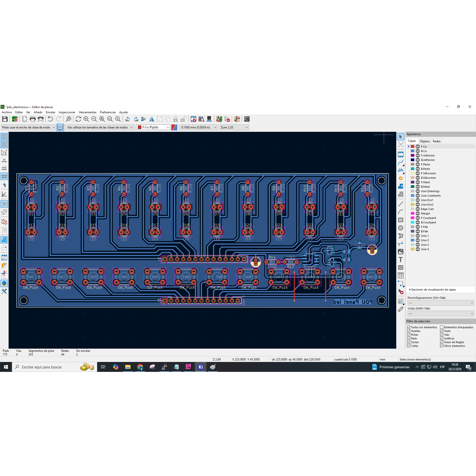The height and width of the screenshot is (476, 476).
Task: Open board setup icon
Action: (x=15, y=119)
